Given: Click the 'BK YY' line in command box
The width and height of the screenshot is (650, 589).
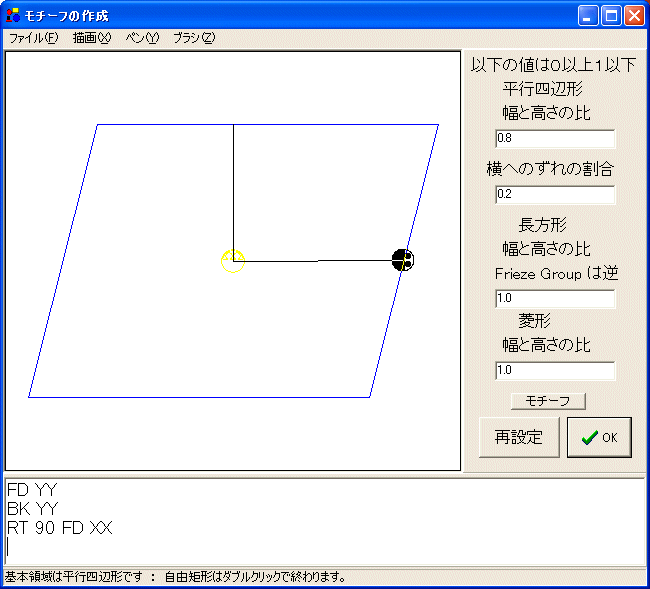Looking at the screenshot, I should point(32,508).
